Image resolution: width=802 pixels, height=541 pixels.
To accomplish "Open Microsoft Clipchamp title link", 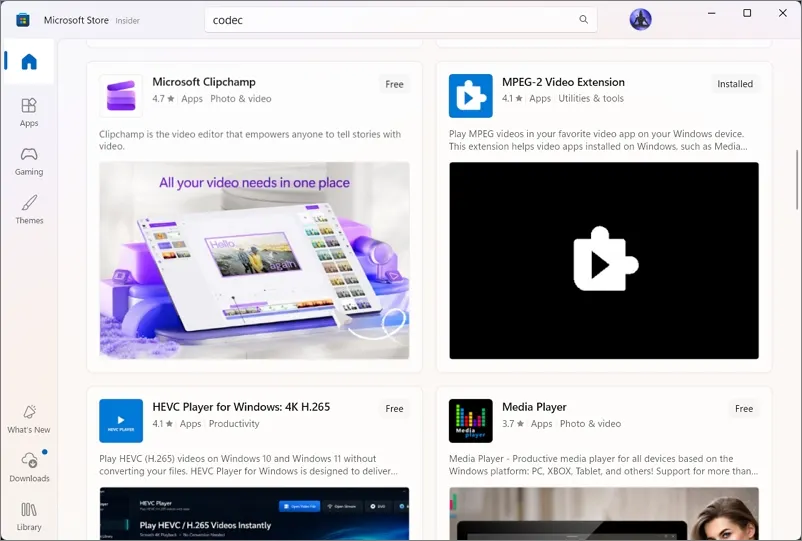I will click(x=204, y=82).
